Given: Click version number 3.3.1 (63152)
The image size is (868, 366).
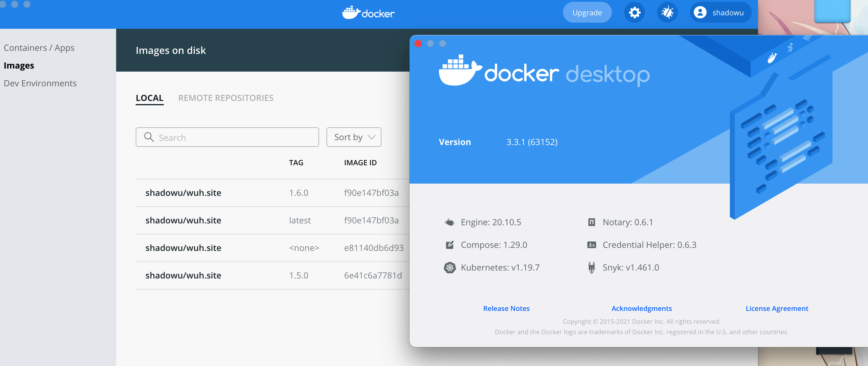Looking at the screenshot, I should pos(532,142).
